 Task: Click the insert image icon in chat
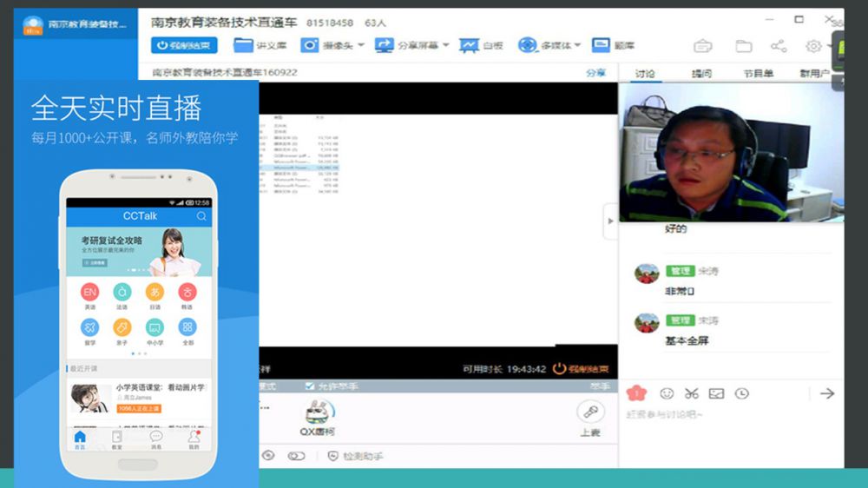(x=716, y=393)
